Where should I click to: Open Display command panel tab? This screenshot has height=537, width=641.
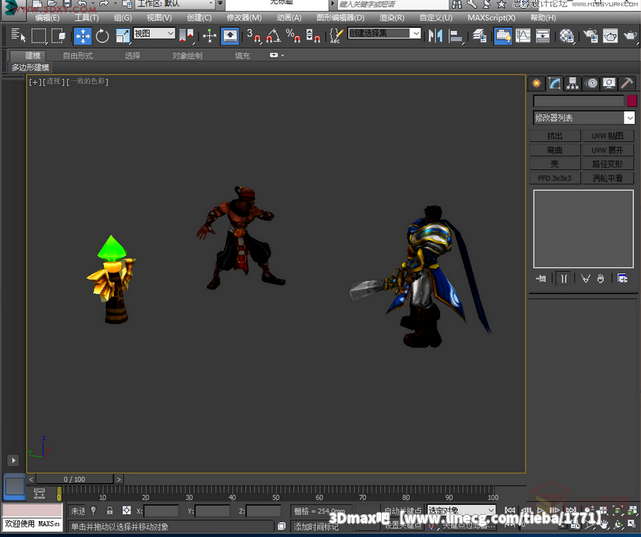[609, 83]
